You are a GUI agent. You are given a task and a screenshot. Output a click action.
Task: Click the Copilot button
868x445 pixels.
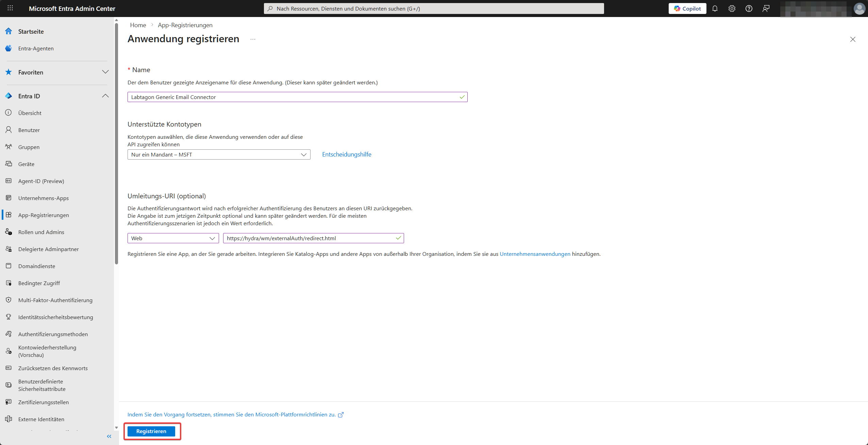(687, 9)
